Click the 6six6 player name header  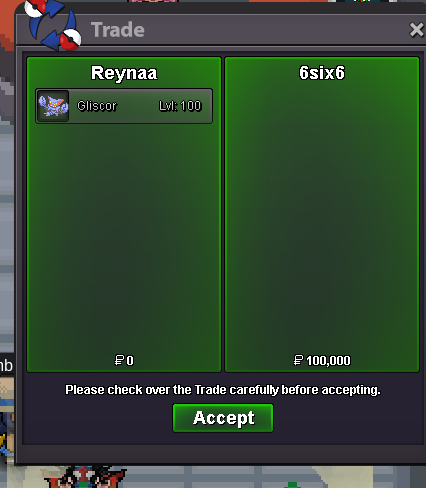pyautogui.click(x=322, y=72)
